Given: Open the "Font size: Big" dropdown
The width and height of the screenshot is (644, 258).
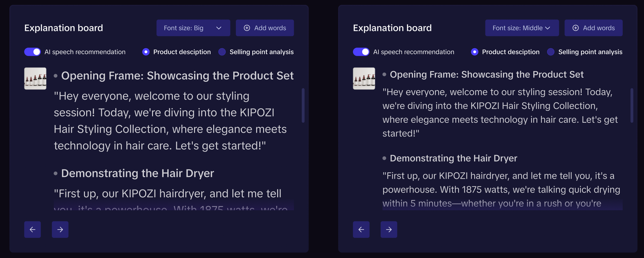Looking at the screenshot, I should 193,28.
